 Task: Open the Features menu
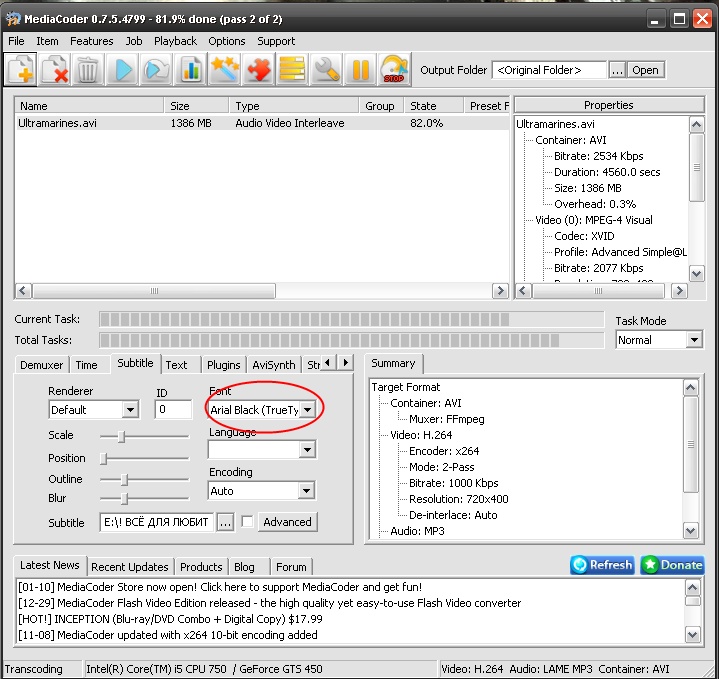coord(91,41)
